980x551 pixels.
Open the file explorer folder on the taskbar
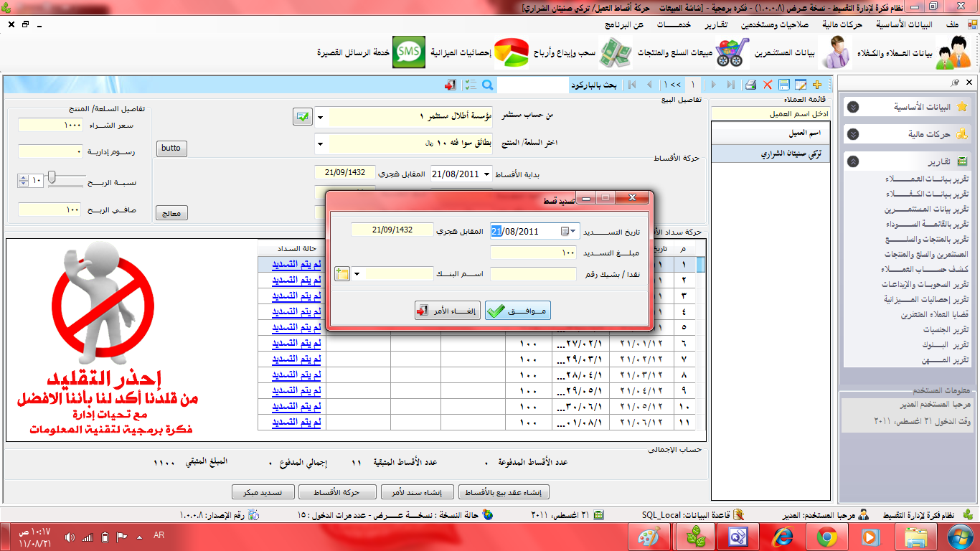915,537
